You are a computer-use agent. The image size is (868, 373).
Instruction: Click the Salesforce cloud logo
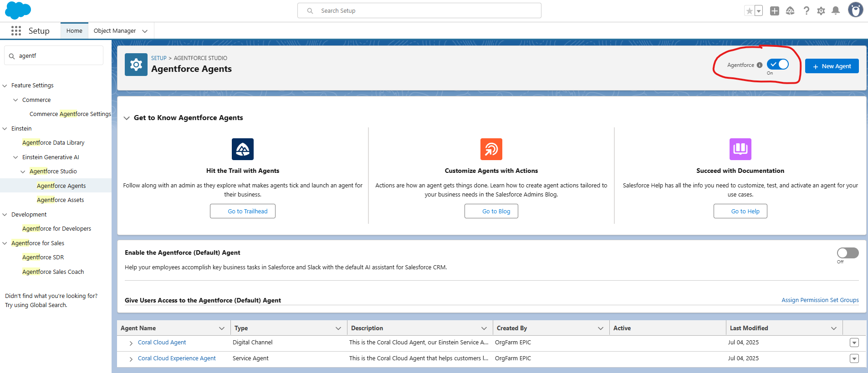click(x=18, y=10)
